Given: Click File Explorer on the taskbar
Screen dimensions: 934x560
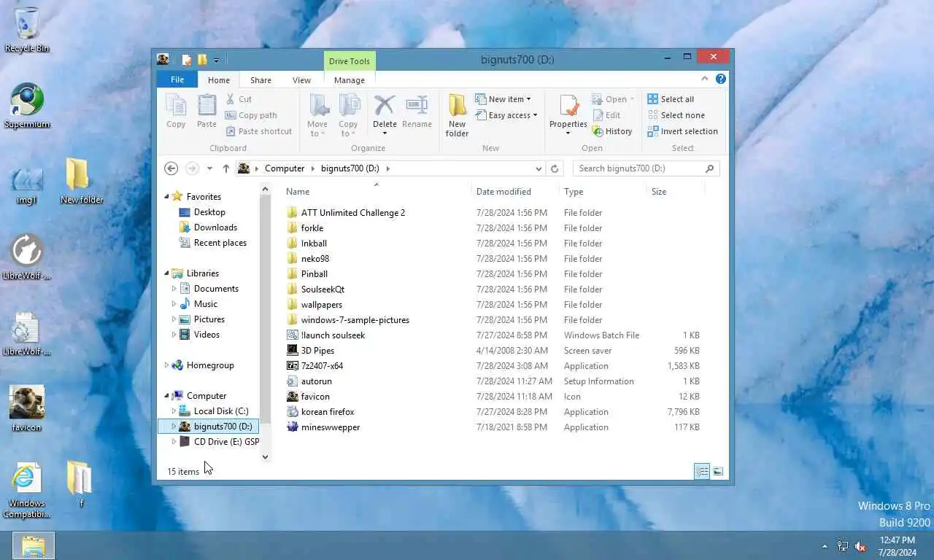Looking at the screenshot, I should click(34, 546).
